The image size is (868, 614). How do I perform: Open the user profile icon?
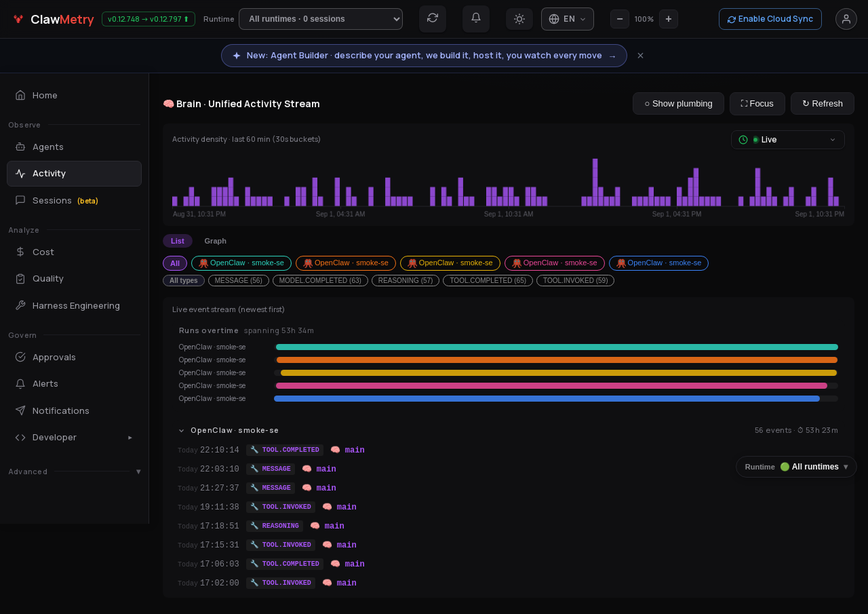(846, 19)
